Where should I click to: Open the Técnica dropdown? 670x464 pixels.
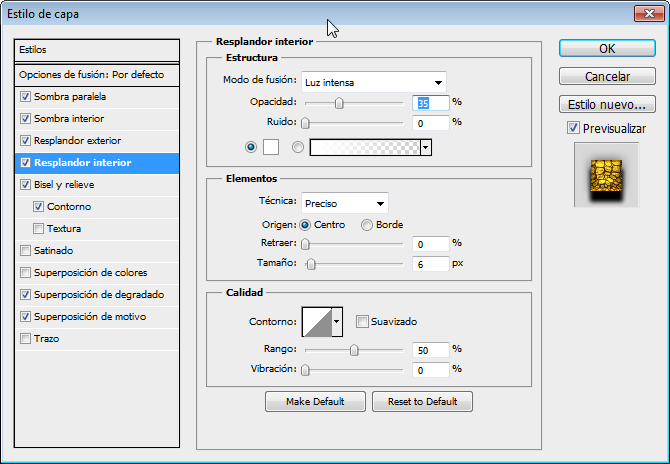[345, 203]
